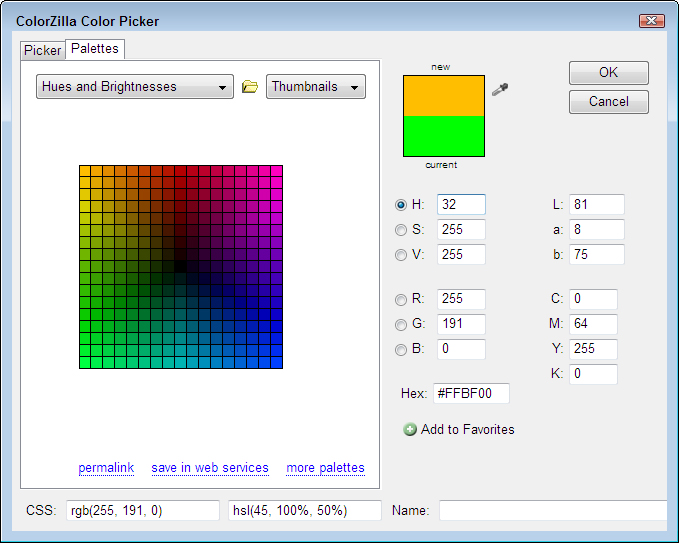Viewport: 679px width, 543px height.
Task: Click the save in web services link
Action: click(x=210, y=468)
